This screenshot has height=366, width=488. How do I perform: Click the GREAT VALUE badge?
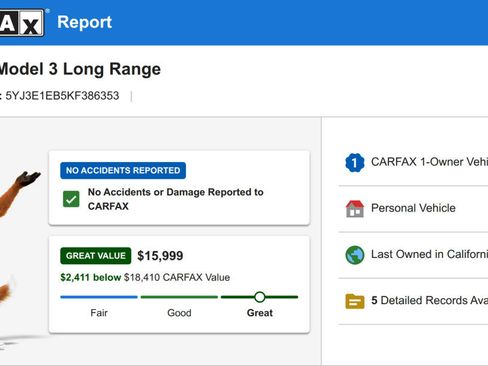click(96, 256)
